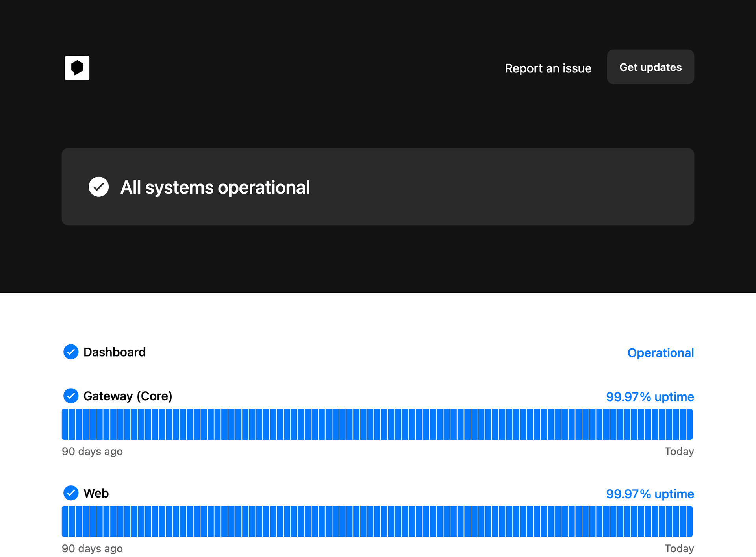Click the first day bar of Gateway uptime
This screenshot has height=557, width=756.
point(65,424)
